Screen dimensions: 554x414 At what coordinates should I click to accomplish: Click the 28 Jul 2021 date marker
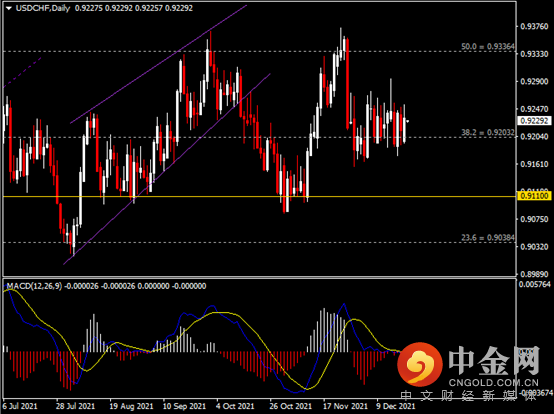click(75, 406)
